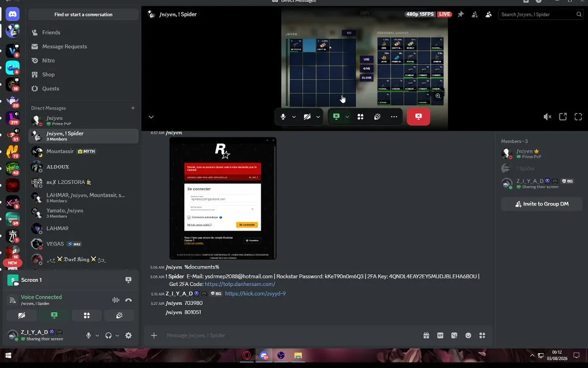This screenshot has width=588, height=368.
Task: Open more call options ellipsis
Action: [x=394, y=117]
